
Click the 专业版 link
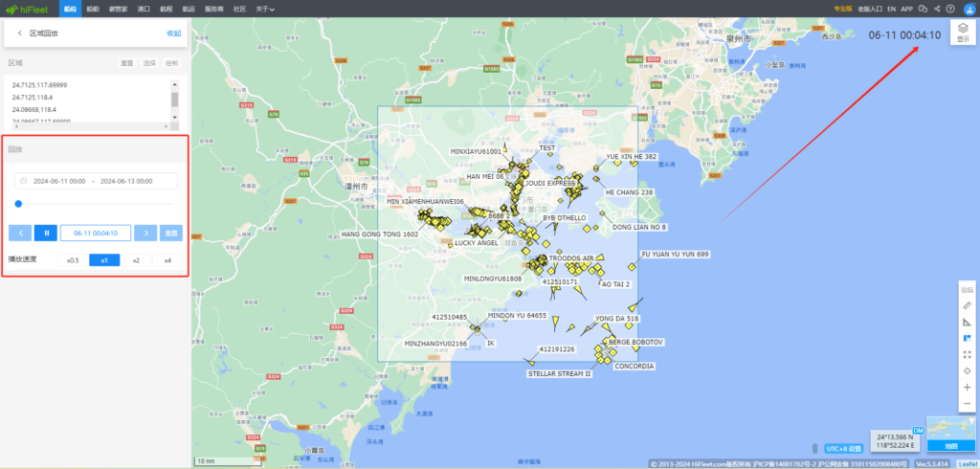pos(843,9)
